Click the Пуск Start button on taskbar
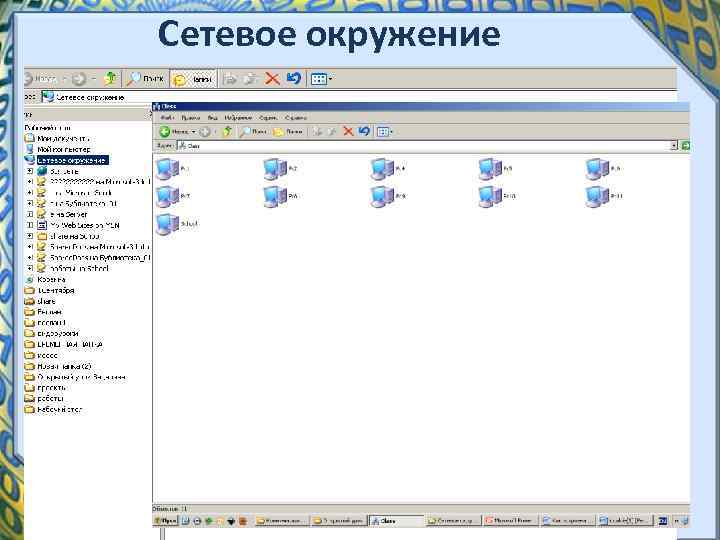The height and width of the screenshot is (540, 720). coord(165,521)
